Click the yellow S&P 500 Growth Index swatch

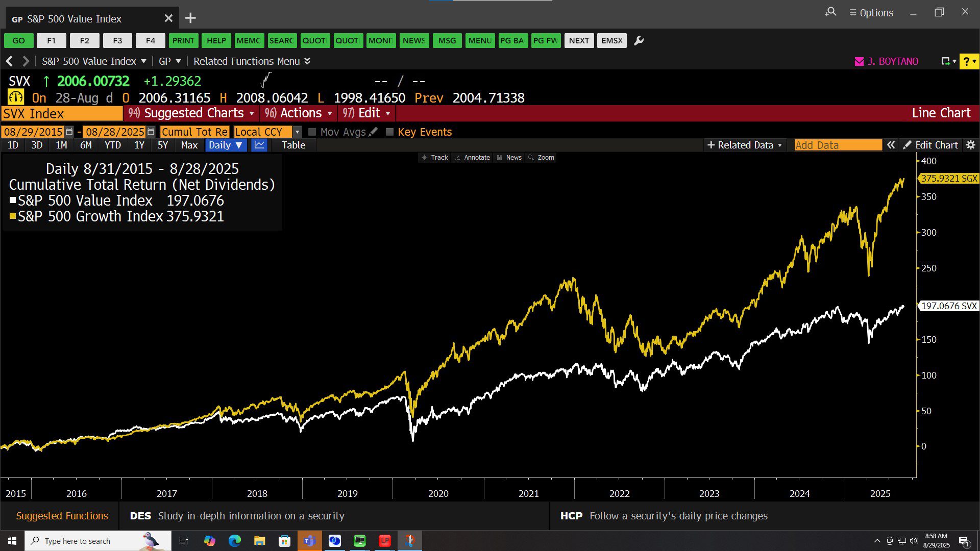pos(13,216)
